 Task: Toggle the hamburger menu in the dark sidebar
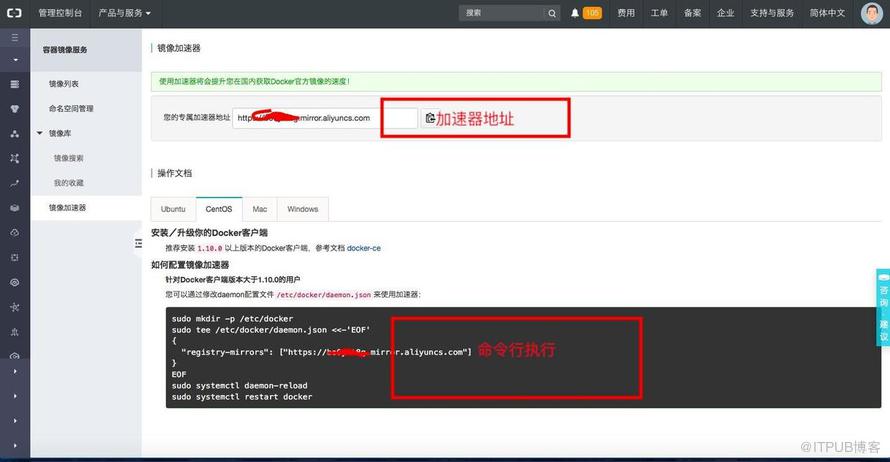pos(15,37)
